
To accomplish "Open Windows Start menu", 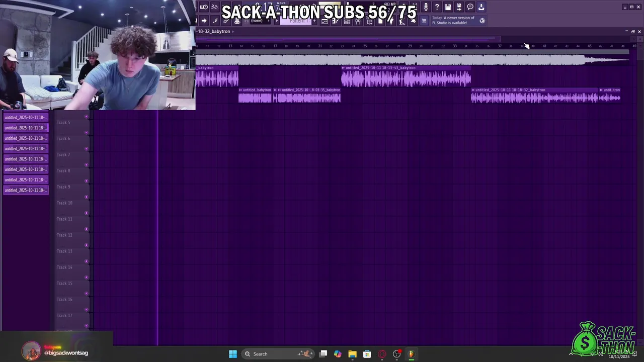I will 233,354.
